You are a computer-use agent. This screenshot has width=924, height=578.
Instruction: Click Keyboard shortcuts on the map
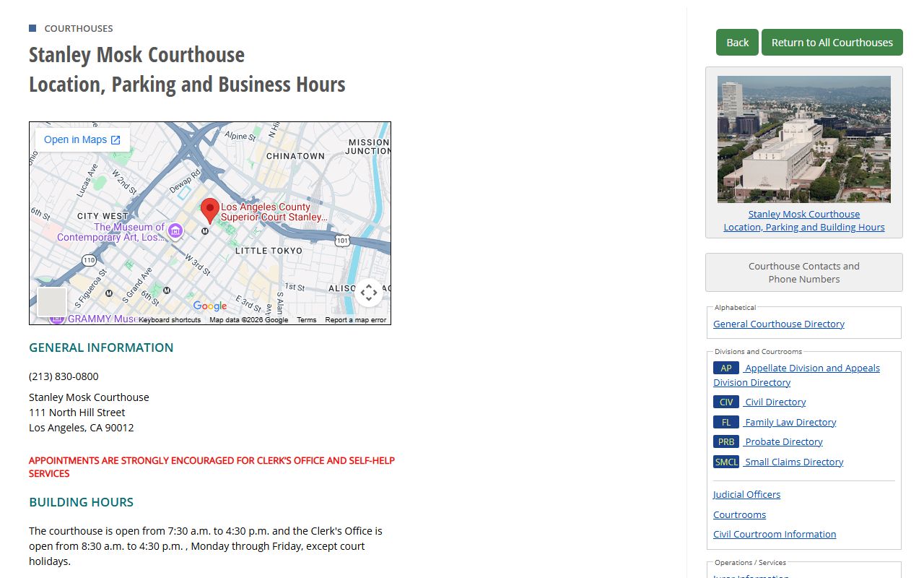(x=170, y=320)
